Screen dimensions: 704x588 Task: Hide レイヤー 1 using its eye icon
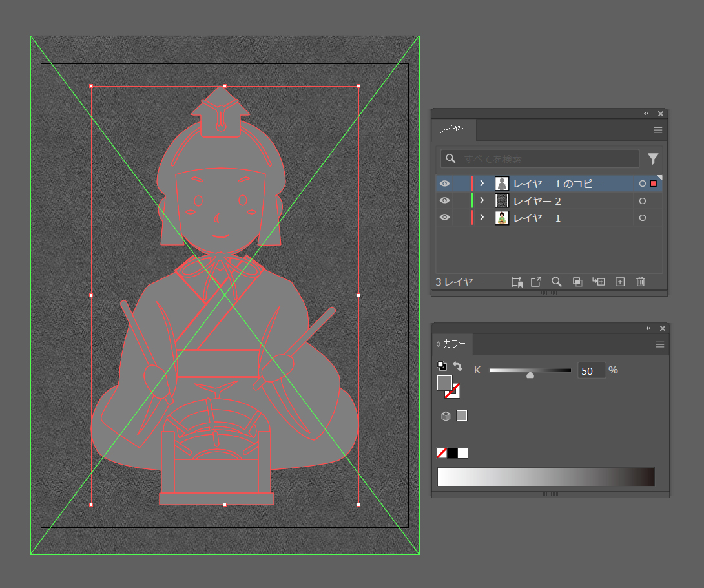point(444,218)
